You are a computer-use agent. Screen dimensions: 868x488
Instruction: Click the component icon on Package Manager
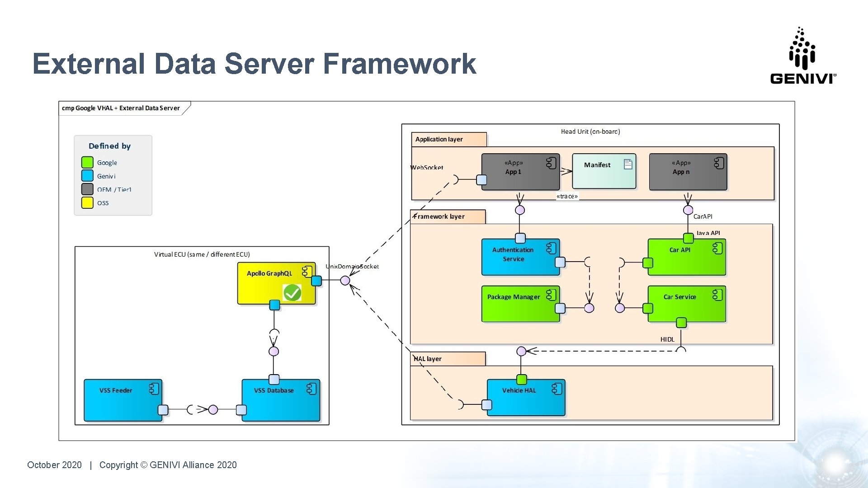pos(551,295)
